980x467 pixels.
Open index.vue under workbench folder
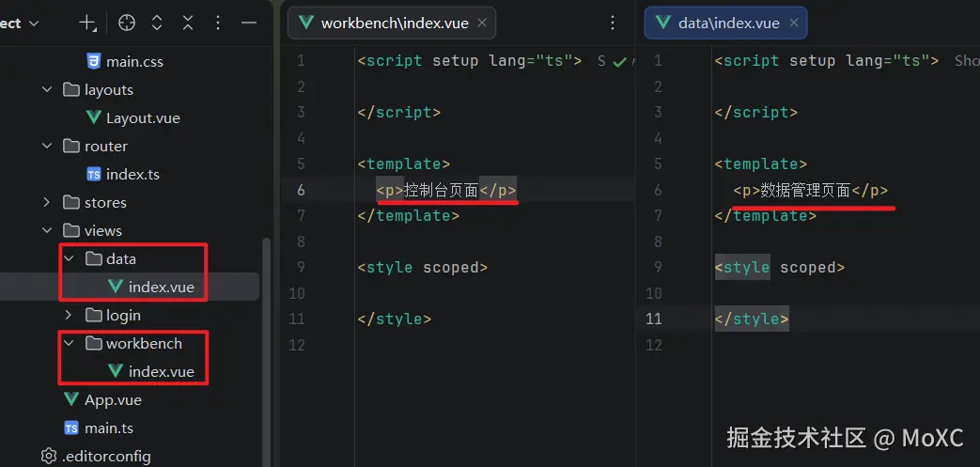click(162, 371)
